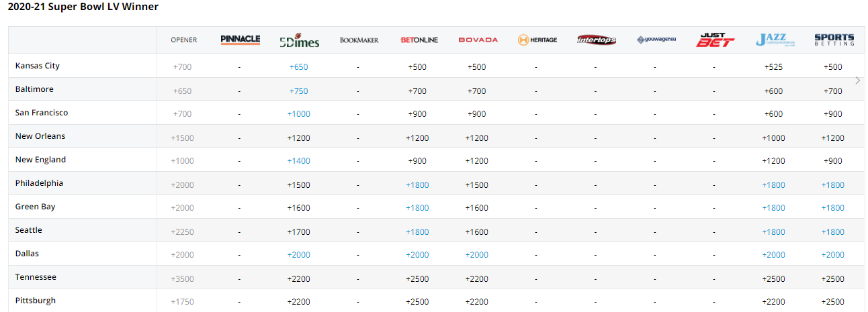Open the JustBet logo

pyautogui.click(x=715, y=40)
